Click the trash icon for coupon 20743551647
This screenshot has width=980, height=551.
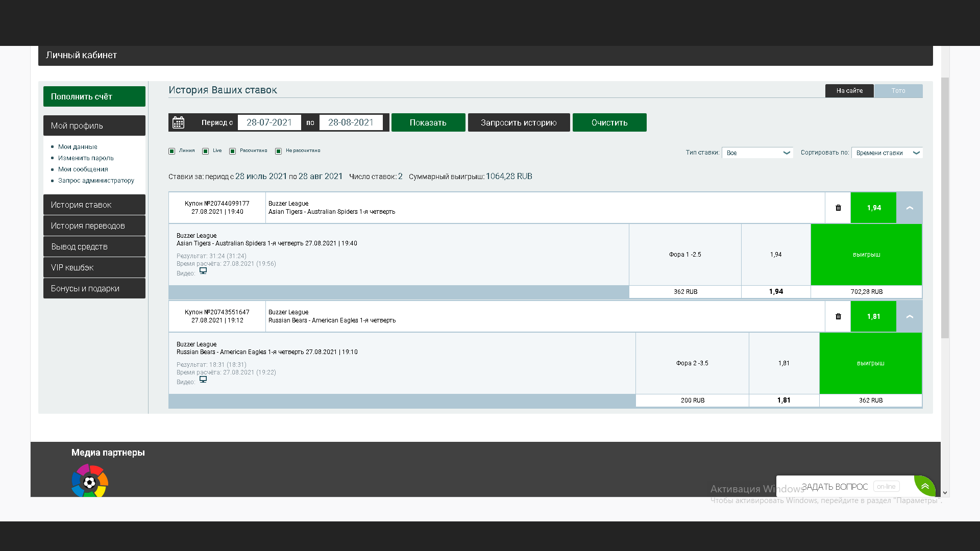(838, 316)
